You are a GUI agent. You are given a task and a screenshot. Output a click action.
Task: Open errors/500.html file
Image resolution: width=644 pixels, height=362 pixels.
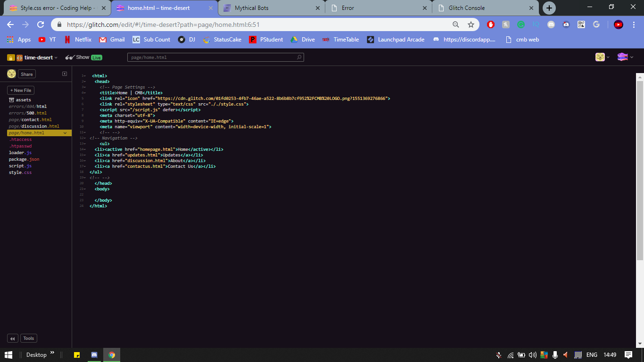[x=28, y=113]
